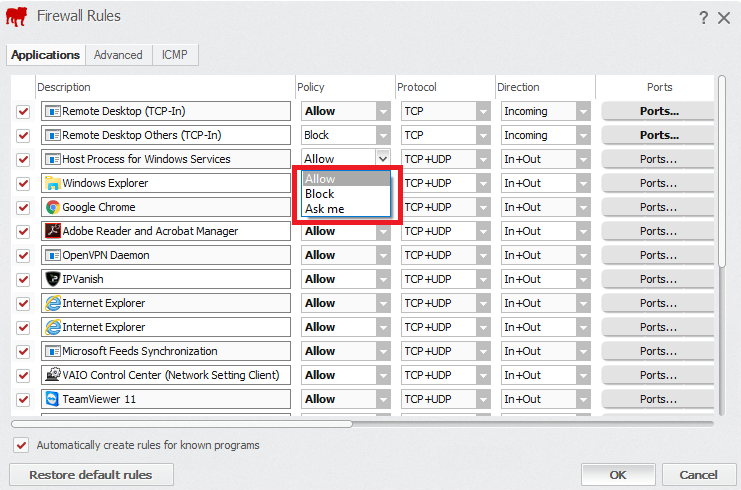Open Direction dropdown for Remote Desktop Others
Viewport: 741px width, 490px height.
[x=584, y=136]
